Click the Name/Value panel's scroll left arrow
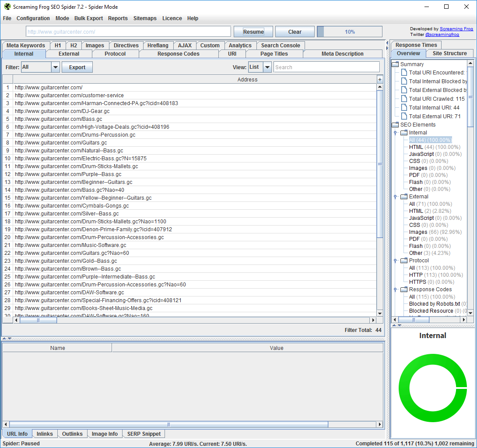 click(6, 424)
